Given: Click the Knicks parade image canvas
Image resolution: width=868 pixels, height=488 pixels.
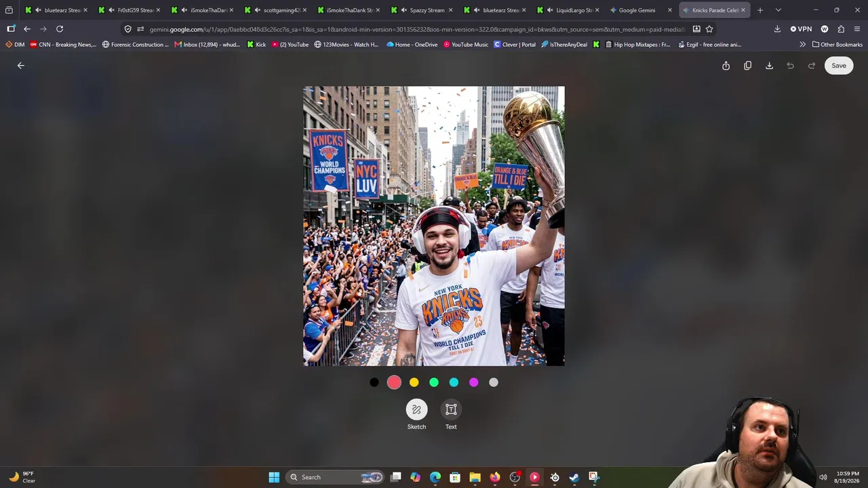Looking at the screenshot, I should click(x=434, y=226).
